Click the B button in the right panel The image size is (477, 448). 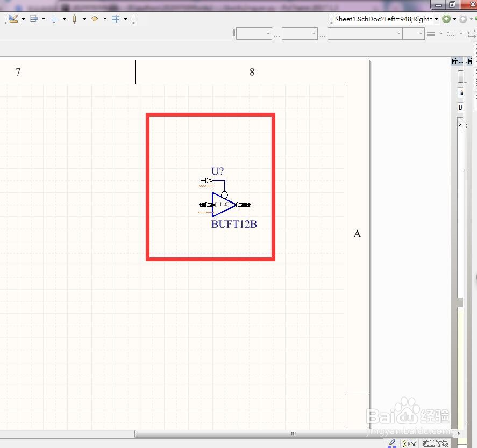click(460, 107)
